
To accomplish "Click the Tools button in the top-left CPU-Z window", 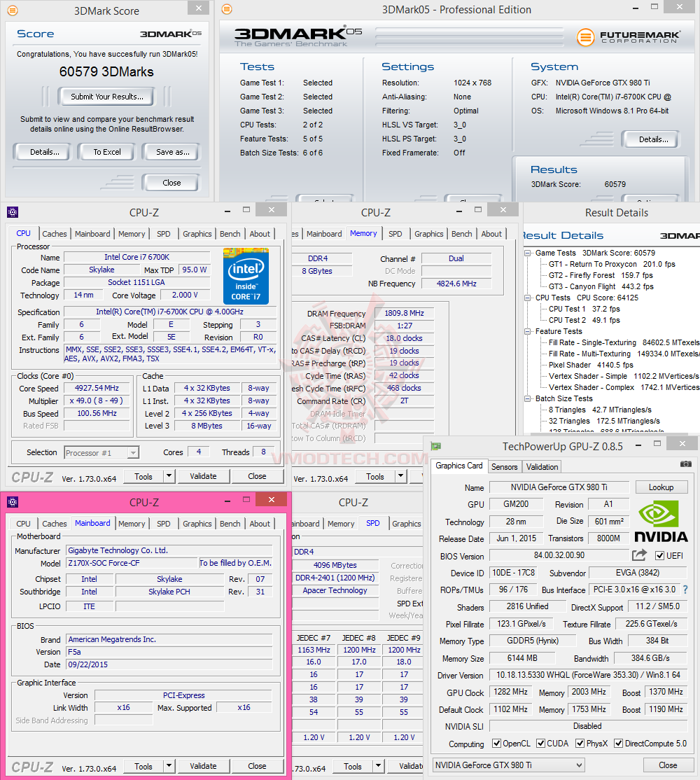I will pyautogui.click(x=143, y=476).
